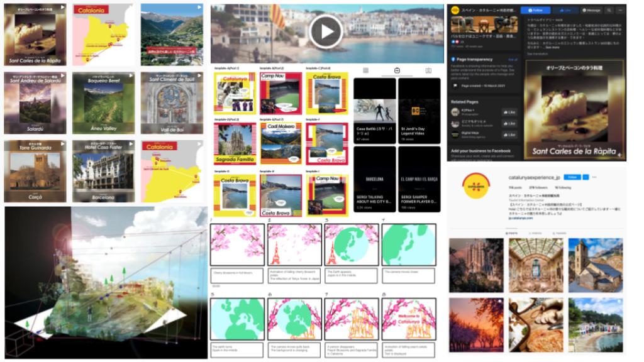Viewport: 644px width, 362px height.
Task: Click See more in the Facebook post
Action: (x=552, y=47)
